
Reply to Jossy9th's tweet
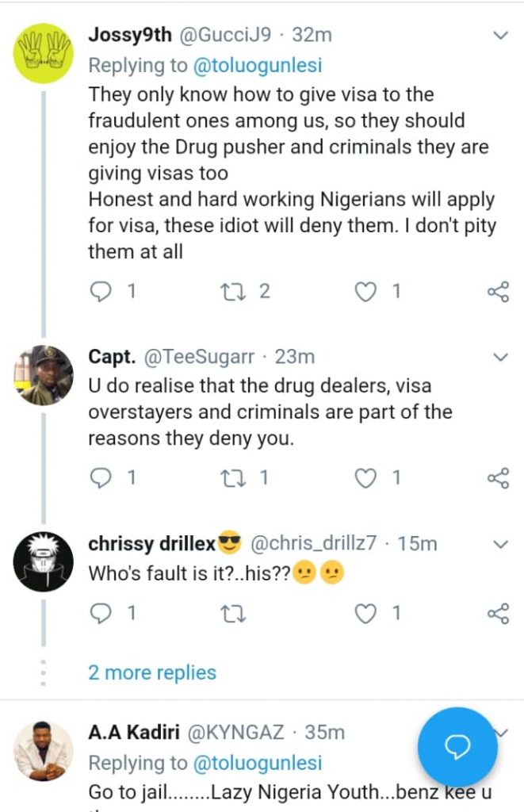101,292
